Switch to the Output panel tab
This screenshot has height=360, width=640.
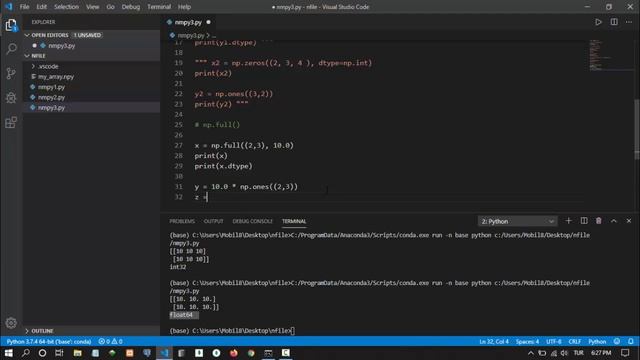coord(213,221)
